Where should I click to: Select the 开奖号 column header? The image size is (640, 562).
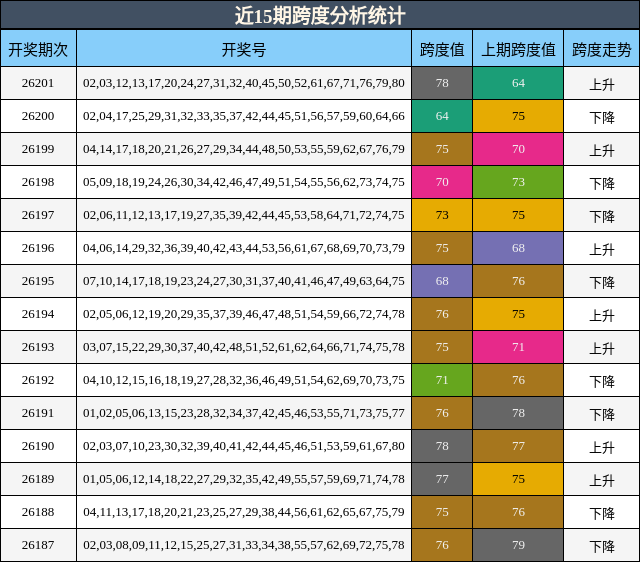point(244,50)
